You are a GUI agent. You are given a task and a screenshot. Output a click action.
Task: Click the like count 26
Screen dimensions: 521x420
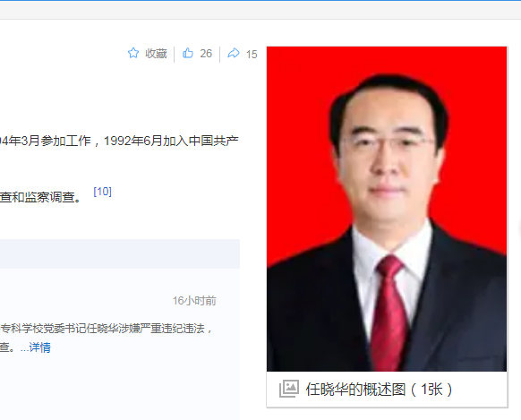coord(206,54)
